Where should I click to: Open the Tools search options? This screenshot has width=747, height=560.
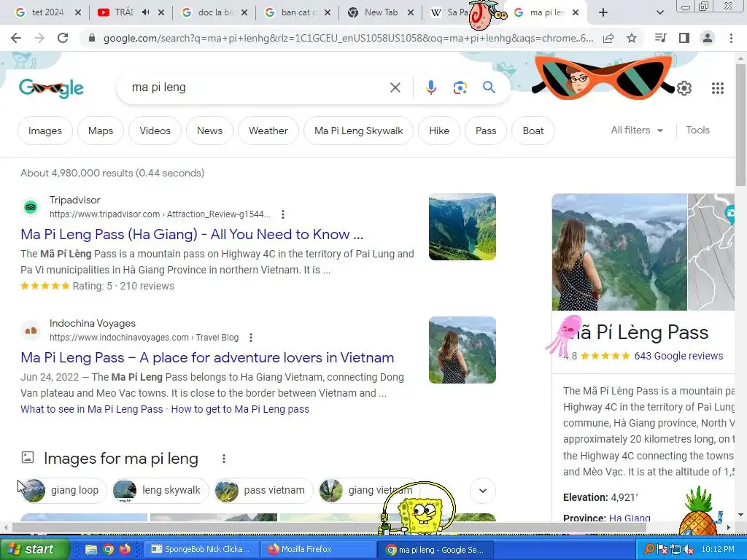(x=697, y=130)
